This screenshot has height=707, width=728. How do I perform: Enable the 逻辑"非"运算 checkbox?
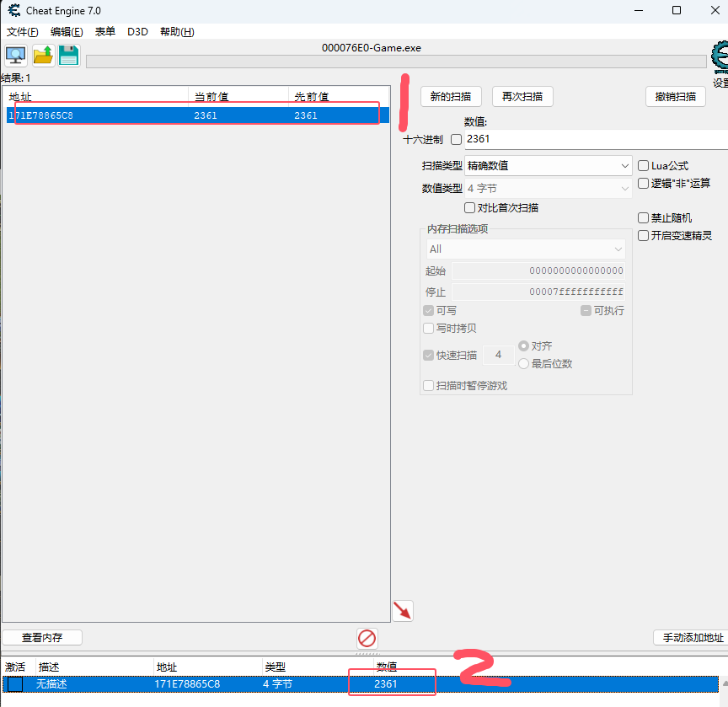point(643,184)
